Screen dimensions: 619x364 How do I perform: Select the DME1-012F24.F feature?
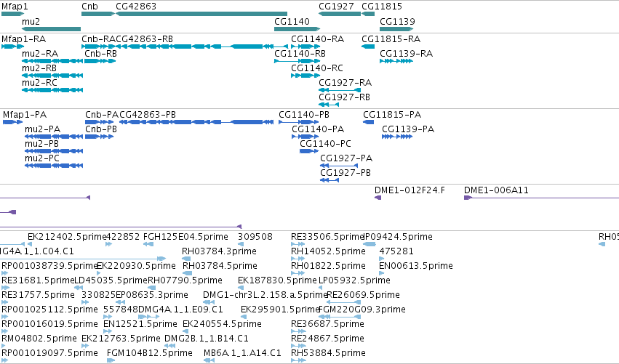coord(378,198)
